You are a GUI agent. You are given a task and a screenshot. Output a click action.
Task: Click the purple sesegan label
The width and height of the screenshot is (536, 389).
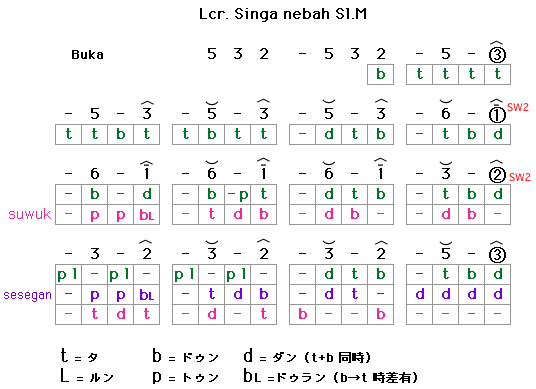(x=27, y=295)
